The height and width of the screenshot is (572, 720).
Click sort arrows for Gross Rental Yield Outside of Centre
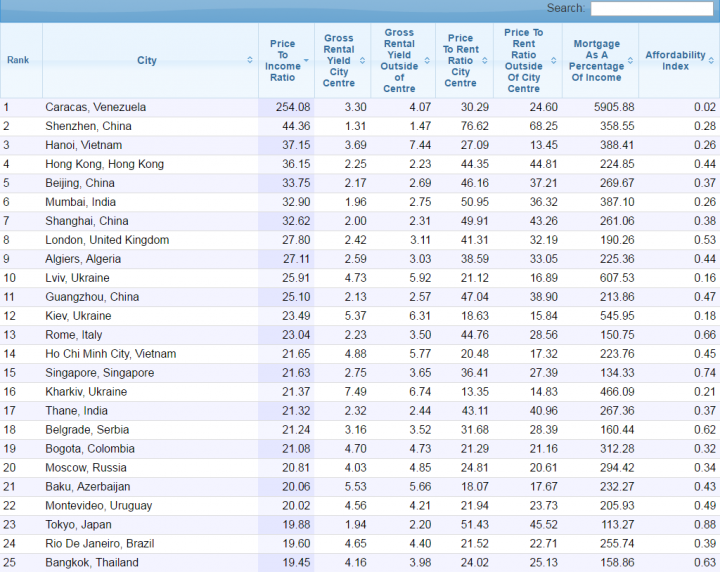point(427,60)
